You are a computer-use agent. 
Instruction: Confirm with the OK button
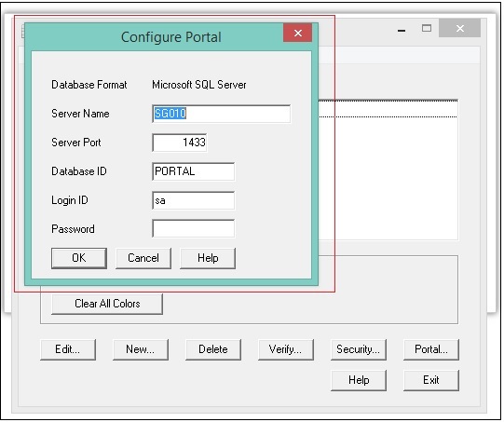coord(79,258)
